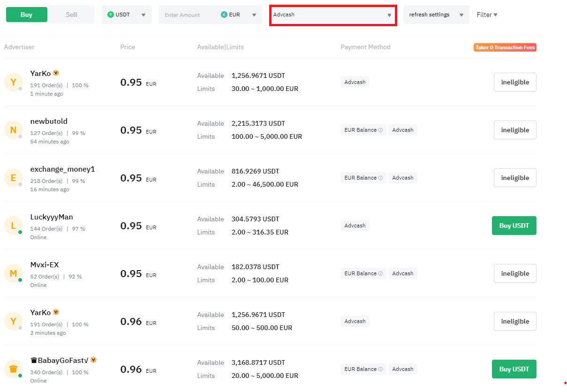The image size is (567, 392).
Task: Click Advcash tag in BabayGoFastV row
Action: click(403, 369)
